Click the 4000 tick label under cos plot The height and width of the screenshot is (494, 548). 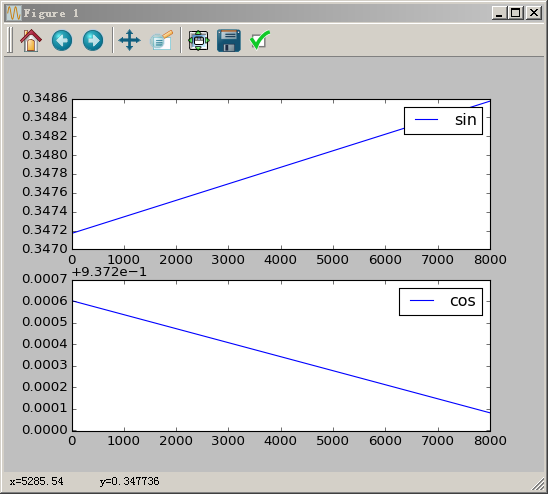click(280, 441)
